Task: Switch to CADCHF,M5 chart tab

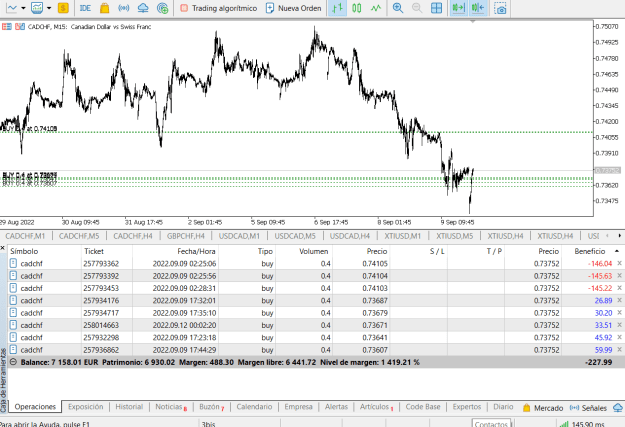Action: pos(79,236)
